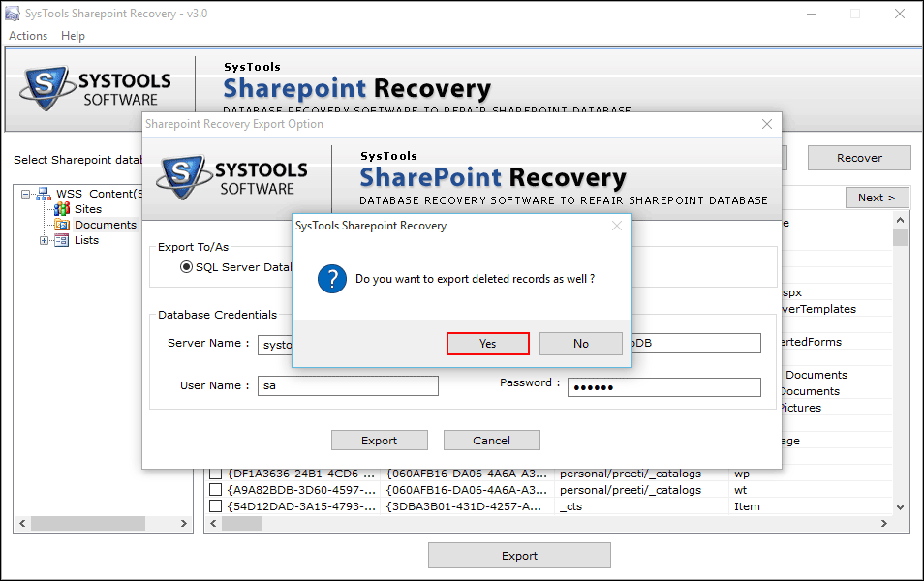924x581 pixels.
Task: Click the Recover button
Action: click(859, 158)
